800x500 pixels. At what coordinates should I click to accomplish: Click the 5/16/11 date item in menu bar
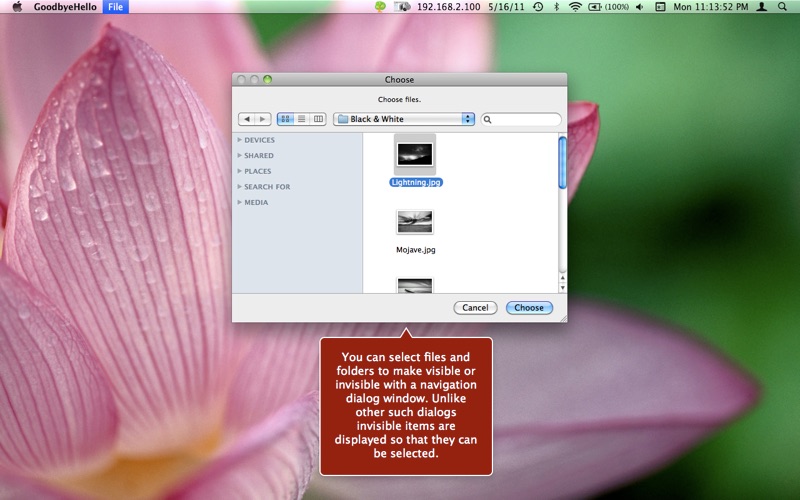(x=506, y=7)
